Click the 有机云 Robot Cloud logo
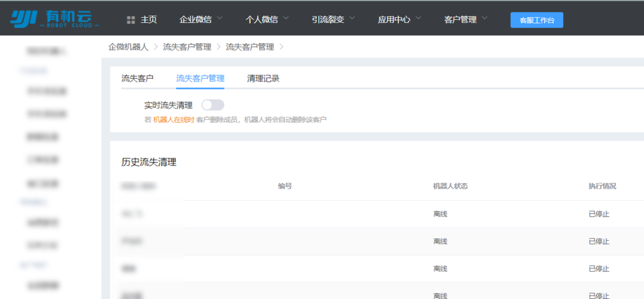The height and width of the screenshot is (299, 644). 54,18
